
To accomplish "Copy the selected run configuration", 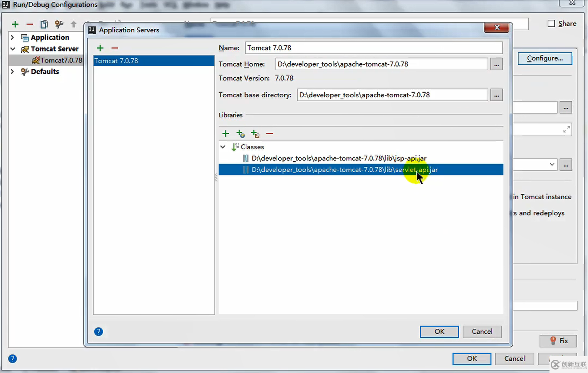I will coord(44,24).
